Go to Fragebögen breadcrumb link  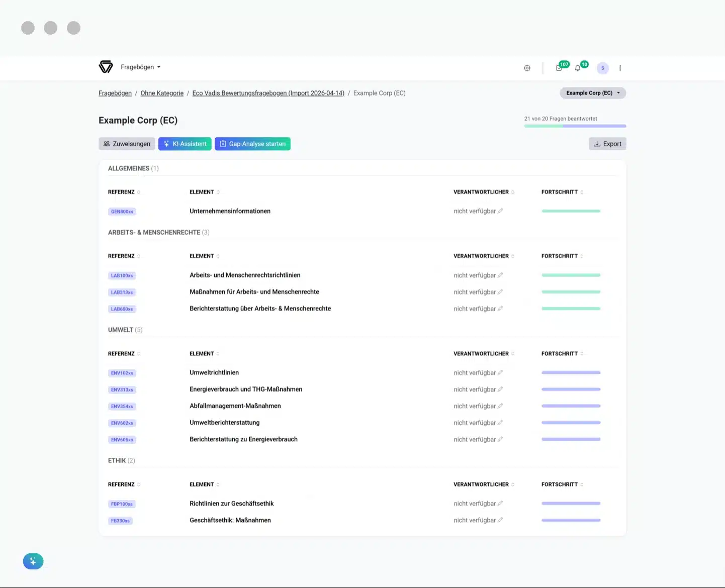click(x=115, y=93)
